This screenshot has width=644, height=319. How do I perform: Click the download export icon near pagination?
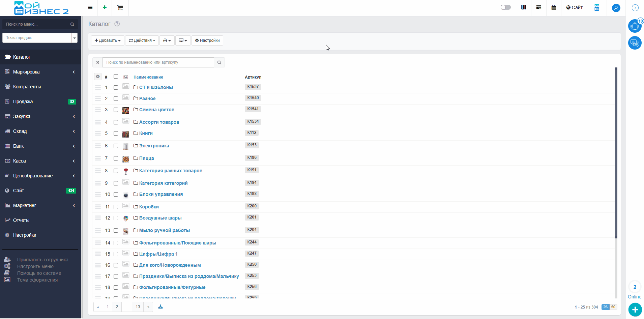click(x=160, y=307)
